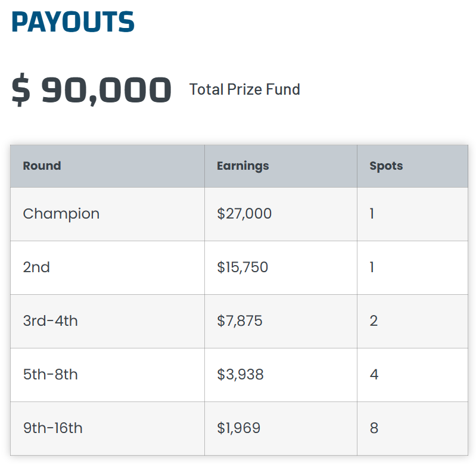Select the 5th-8th row label
Viewport: 476px width, 464px height.
pos(50,375)
